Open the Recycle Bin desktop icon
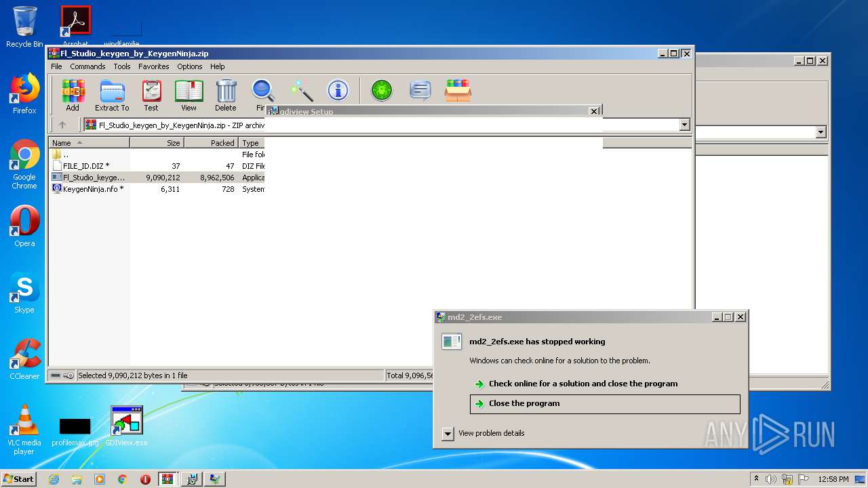Screen dimensions: 868x488 [24, 27]
